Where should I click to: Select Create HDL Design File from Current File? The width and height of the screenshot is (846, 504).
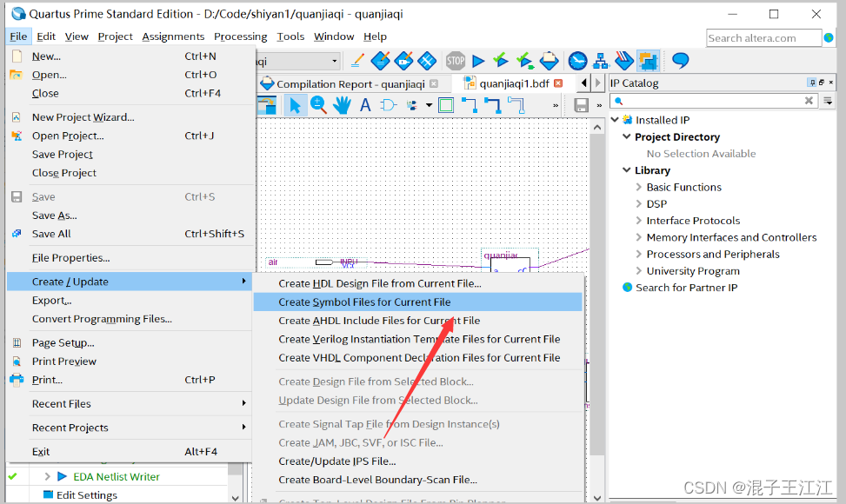click(x=418, y=283)
